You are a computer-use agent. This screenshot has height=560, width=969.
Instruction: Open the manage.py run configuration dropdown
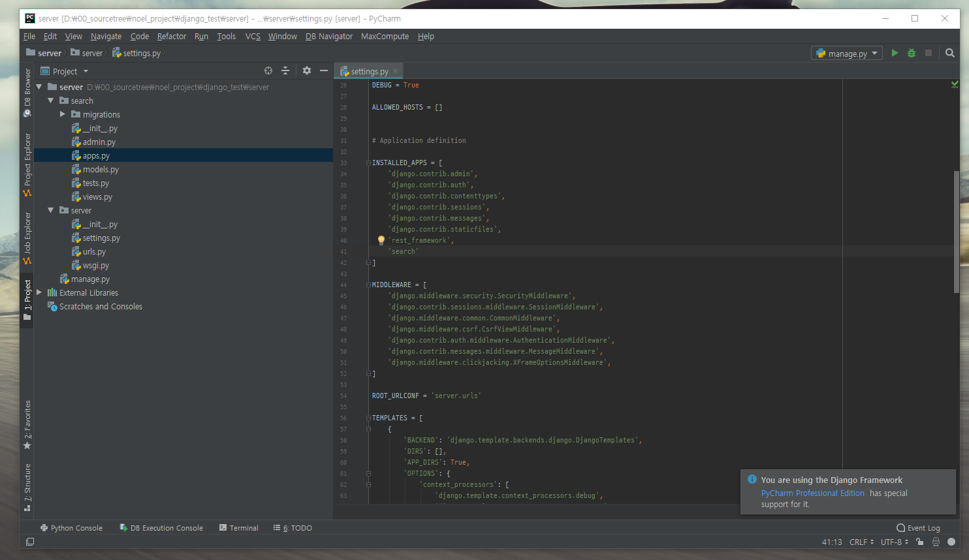847,54
